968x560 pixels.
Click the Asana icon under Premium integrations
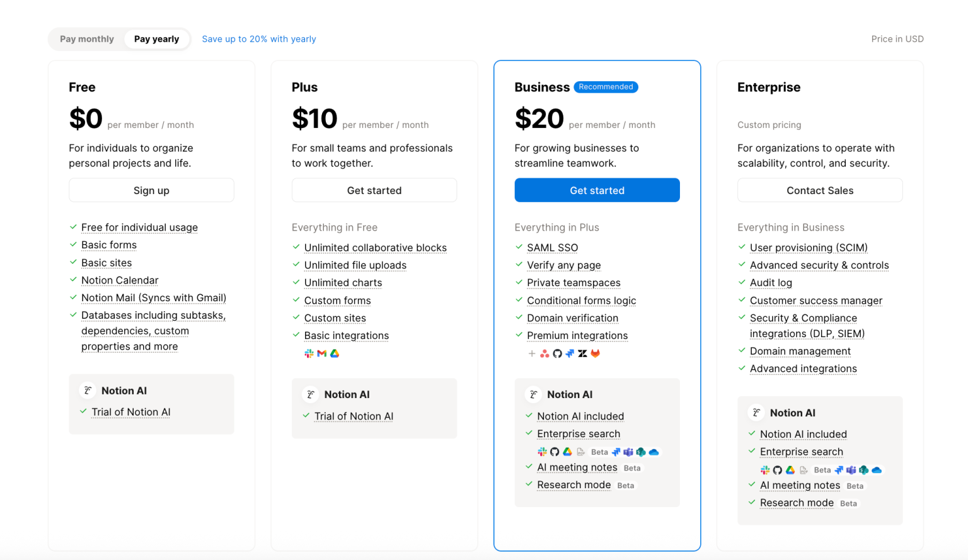tap(544, 353)
